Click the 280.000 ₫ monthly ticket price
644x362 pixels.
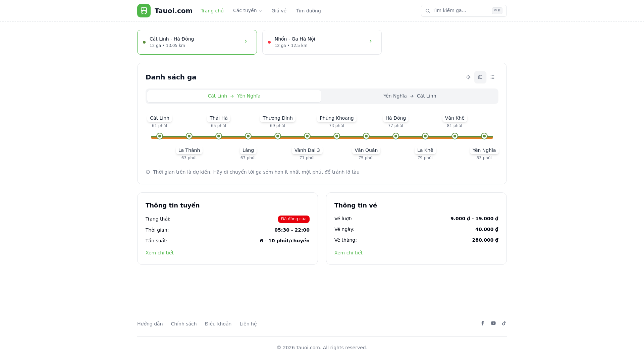pyautogui.click(x=485, y=240)
